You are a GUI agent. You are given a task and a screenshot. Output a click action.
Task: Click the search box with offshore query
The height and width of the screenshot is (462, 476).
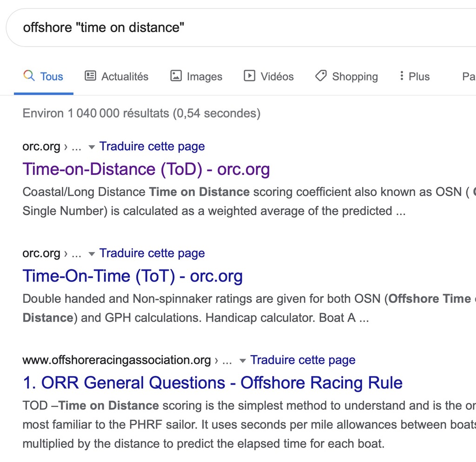coord(241,27)
